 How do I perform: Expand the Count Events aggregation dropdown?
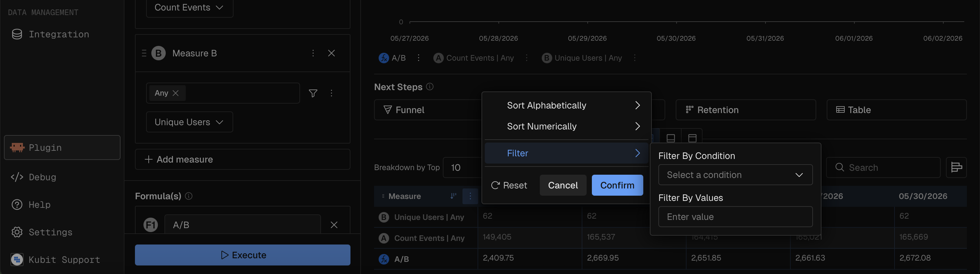click(189, 8)
